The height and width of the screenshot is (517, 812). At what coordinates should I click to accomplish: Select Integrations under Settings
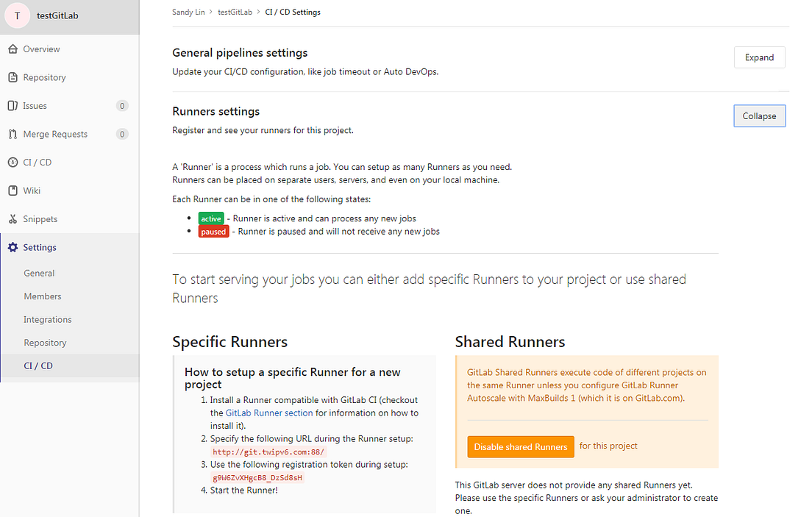pyautogui.click(x=48, y=320)
